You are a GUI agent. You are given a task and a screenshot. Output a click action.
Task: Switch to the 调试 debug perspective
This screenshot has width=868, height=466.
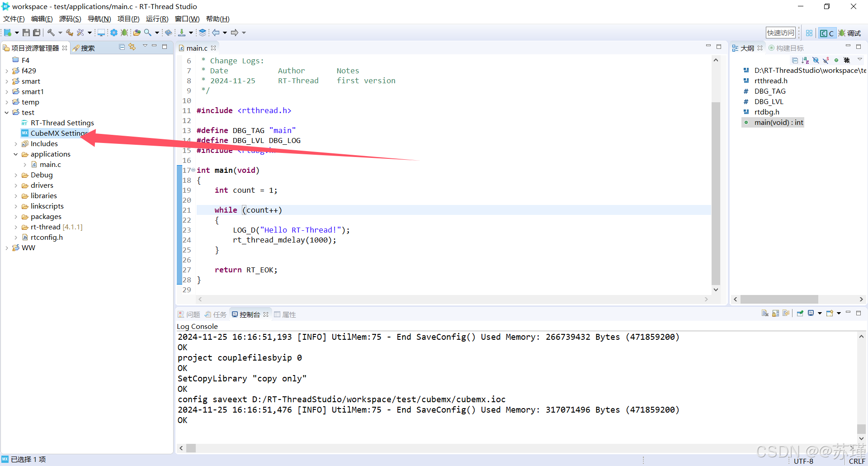click(x=850, y=33)
